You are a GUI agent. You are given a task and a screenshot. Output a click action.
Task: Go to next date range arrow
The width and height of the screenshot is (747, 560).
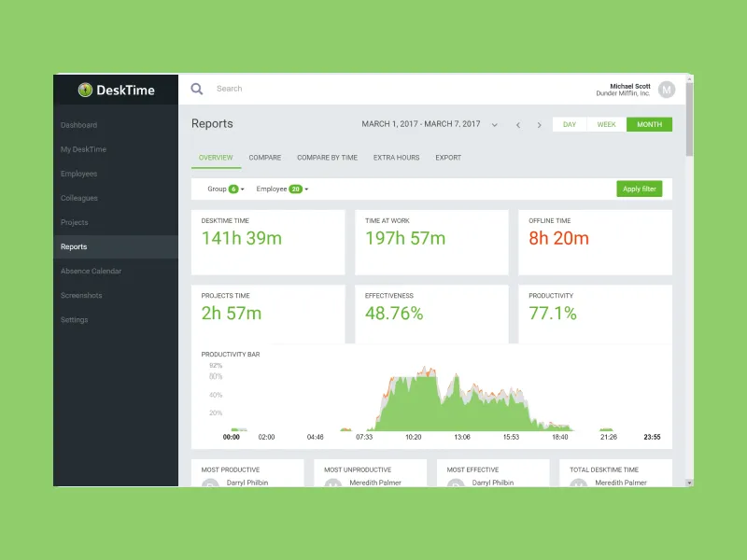[540, 125]
